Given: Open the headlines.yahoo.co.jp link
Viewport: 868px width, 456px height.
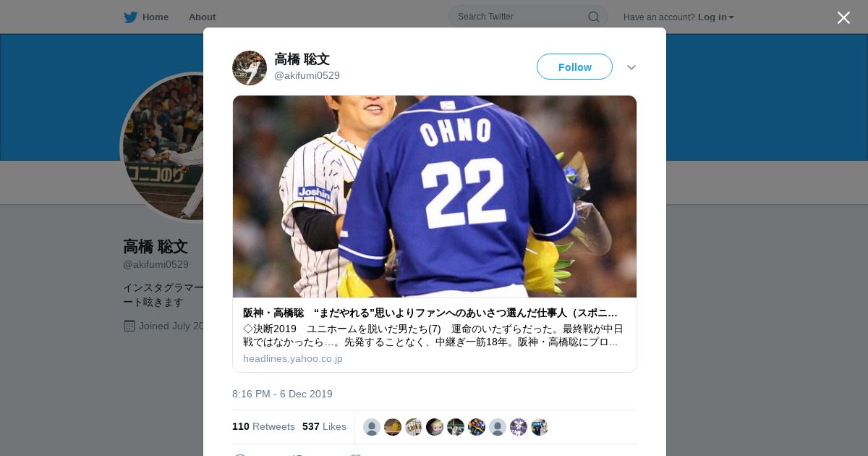Looking at the screenshot, I should (293, 358).
